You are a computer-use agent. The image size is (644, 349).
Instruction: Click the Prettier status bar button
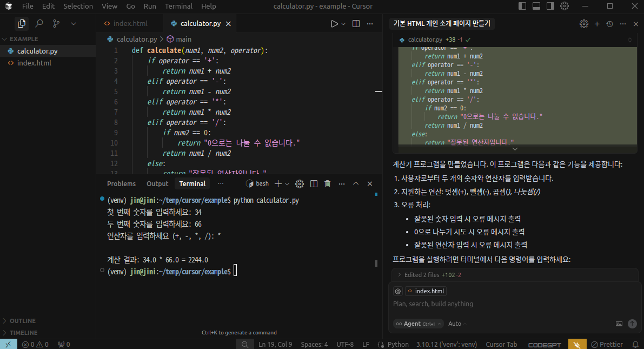pos(607,344)
